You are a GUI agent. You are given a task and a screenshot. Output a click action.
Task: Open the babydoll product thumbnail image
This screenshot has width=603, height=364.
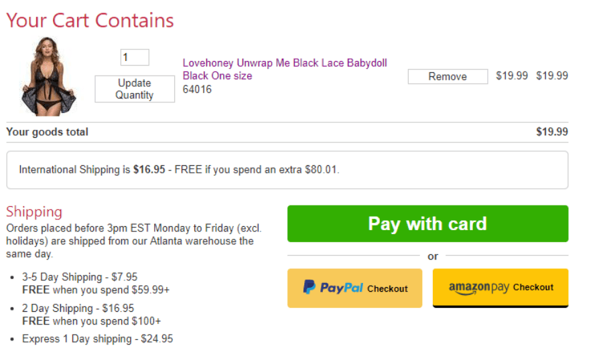tap(49, 76)
